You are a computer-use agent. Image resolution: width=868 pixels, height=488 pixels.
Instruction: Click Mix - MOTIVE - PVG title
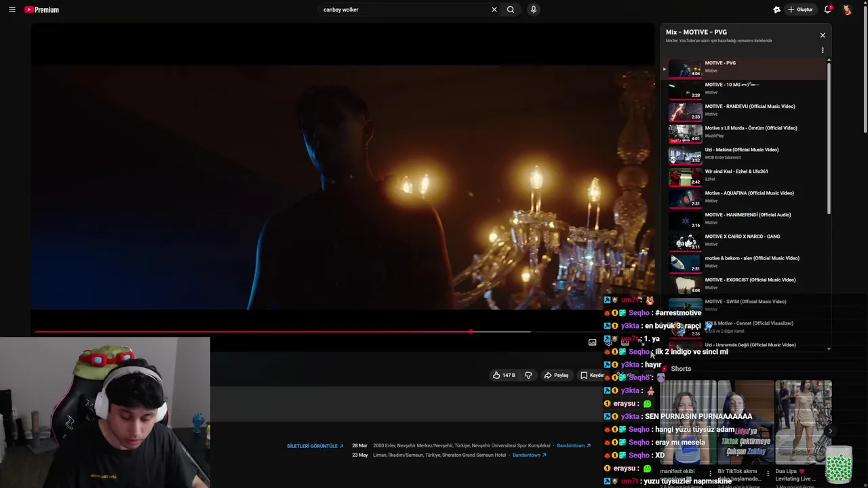tap(696, 32)
